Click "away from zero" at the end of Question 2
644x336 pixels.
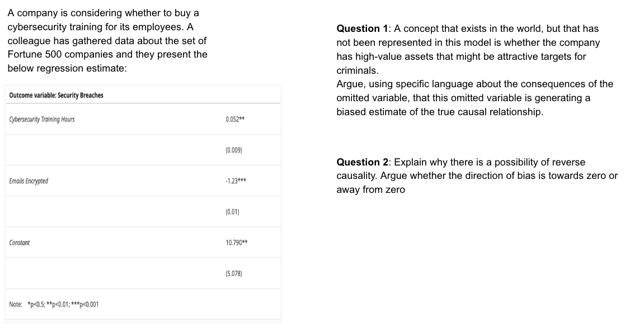[370, 190]
